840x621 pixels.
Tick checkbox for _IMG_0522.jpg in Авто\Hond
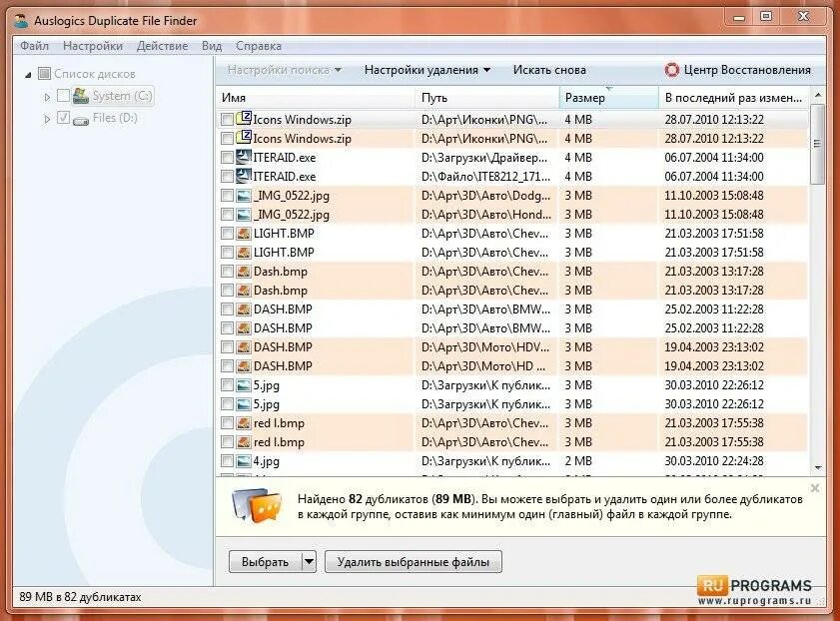tap(227, 215)
